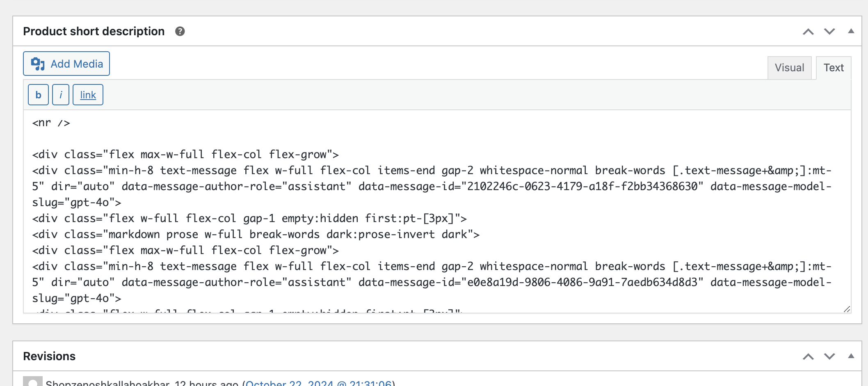Click the Product short description heading
This screenshot has width=868, height=386.
pos(94,31)
